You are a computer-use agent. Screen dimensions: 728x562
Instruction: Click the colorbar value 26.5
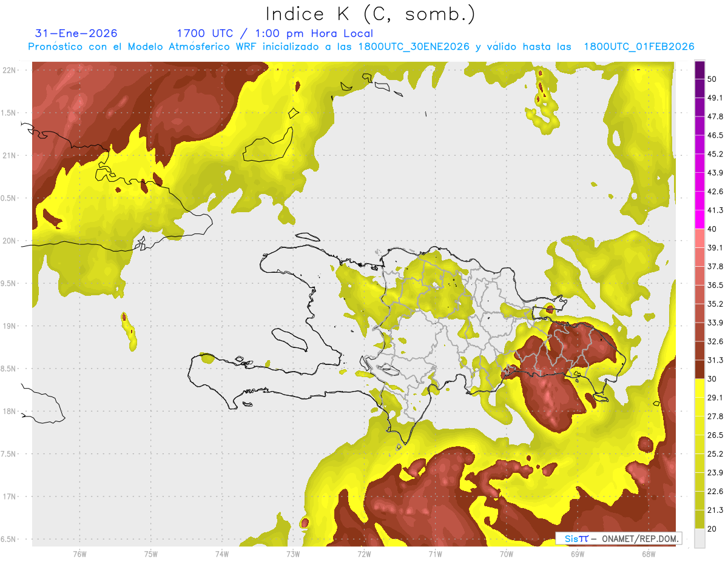pos(715,435)
